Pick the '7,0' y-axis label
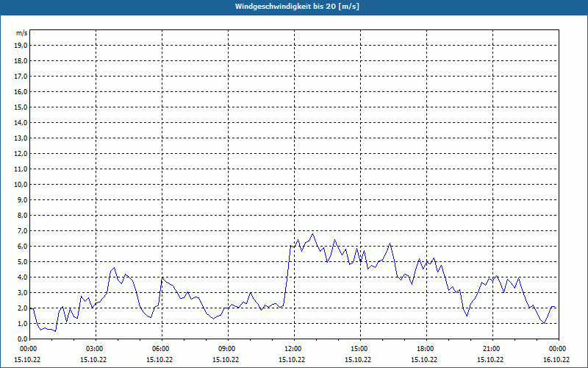This screenshot has height=368, width=588. point(21,230)
